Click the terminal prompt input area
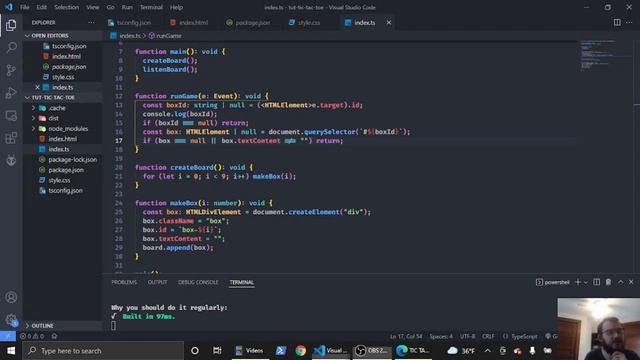 click(113, 325)
